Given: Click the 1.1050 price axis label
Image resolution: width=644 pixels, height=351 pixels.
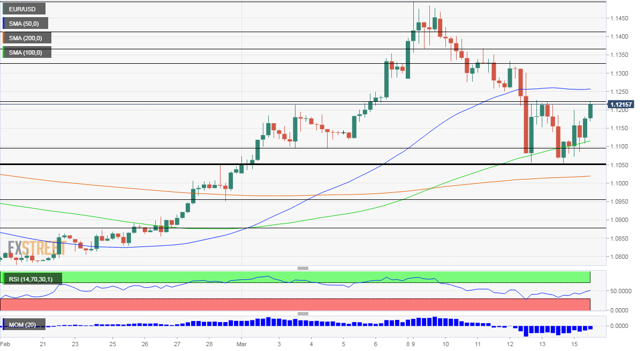Looking at the screenshot, I should click(x=619, y=165).
